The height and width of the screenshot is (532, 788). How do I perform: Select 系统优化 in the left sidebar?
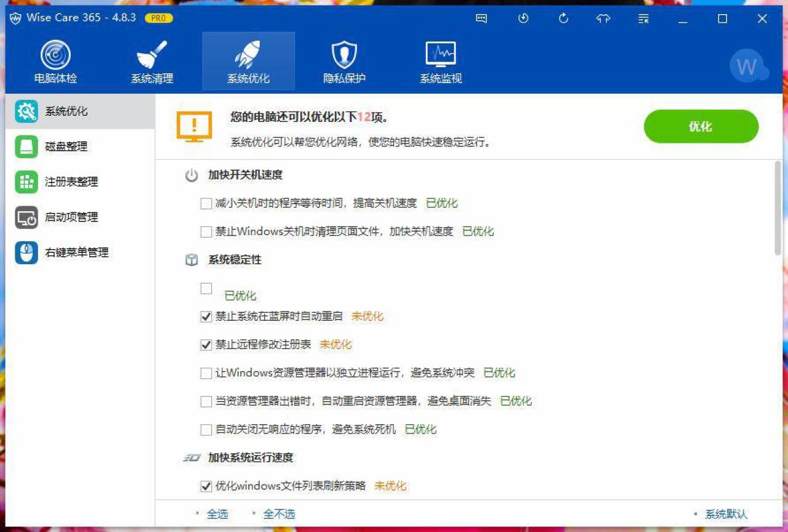[66, 111]
